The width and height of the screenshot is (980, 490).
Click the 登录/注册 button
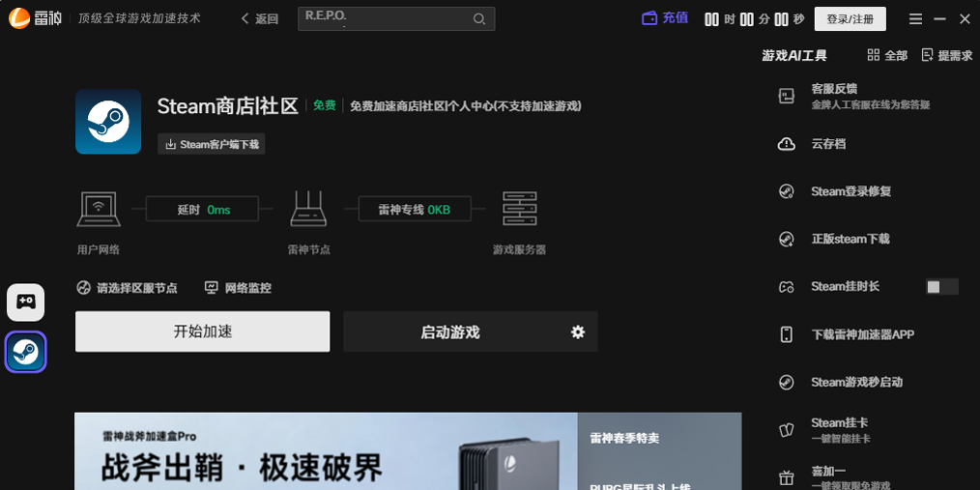pyautogui.click(x=850, y=18)
